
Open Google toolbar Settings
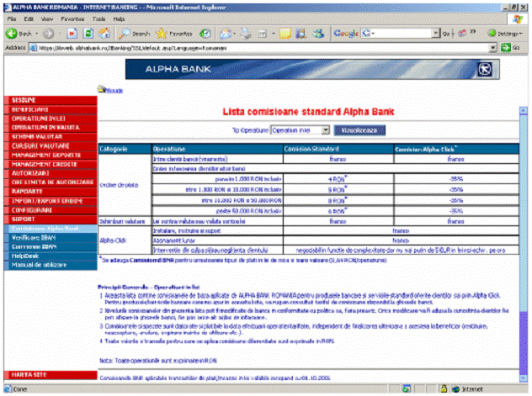point(504,33)
